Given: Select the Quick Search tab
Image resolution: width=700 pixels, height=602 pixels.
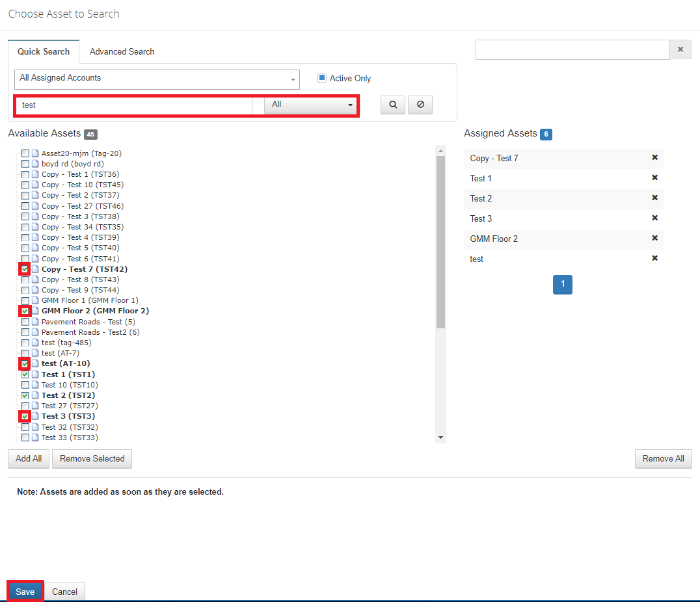Looking at the screenshot, I should (x=44, y=51).
